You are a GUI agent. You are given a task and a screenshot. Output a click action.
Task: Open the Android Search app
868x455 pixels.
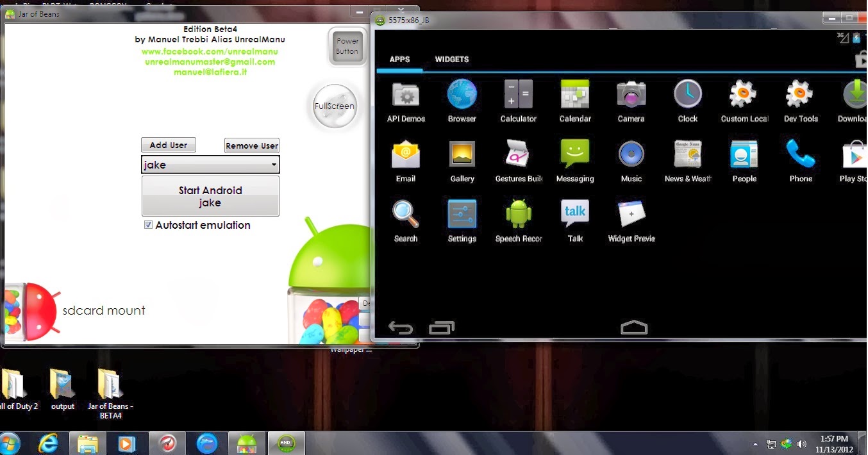point(406,221)
